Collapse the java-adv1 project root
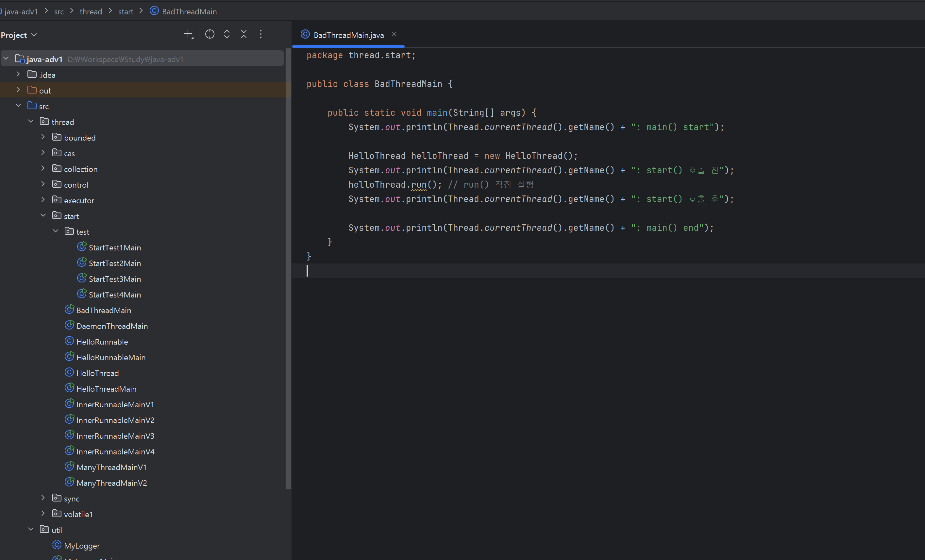This screenshot has width=925, height=560. pos(6,59)
